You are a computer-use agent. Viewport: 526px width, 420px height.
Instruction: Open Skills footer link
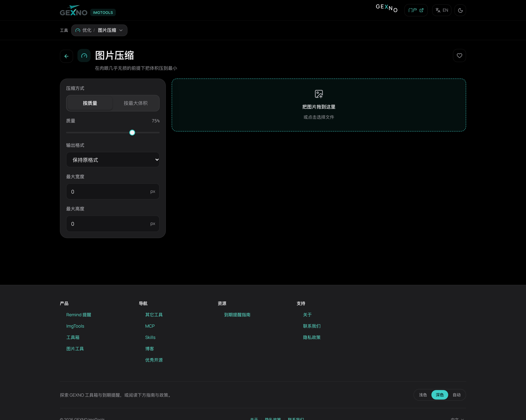pyautogui.click(x=150, y=337)
